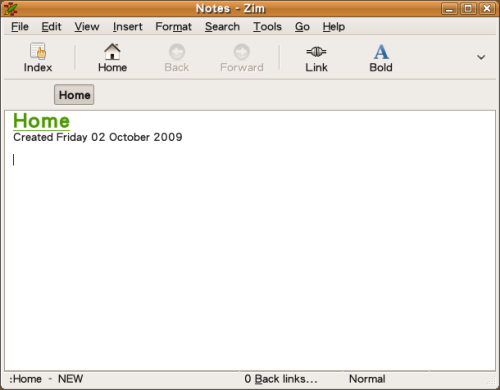Click the ':Home - NEW' status bar text
Screen dimensions: 500x390
tap(46, 379)
